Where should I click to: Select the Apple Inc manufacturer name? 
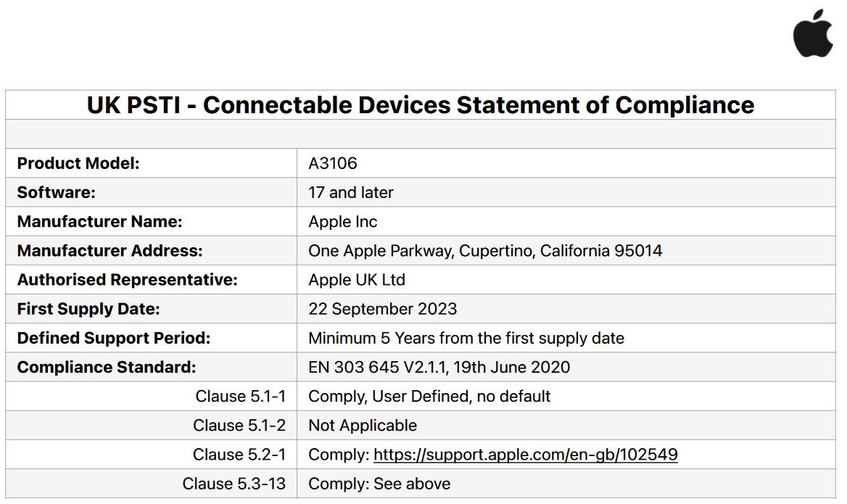pos(343,221)
